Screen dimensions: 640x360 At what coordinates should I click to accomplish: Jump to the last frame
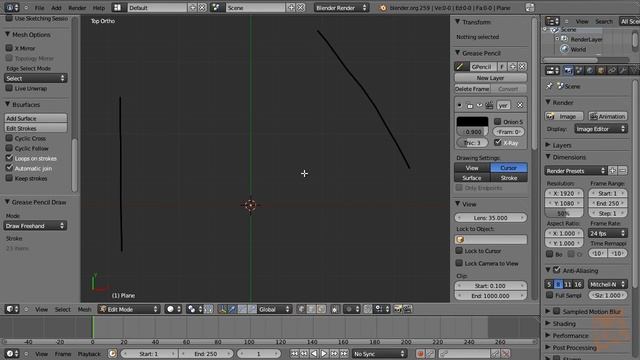click(344, 353)
